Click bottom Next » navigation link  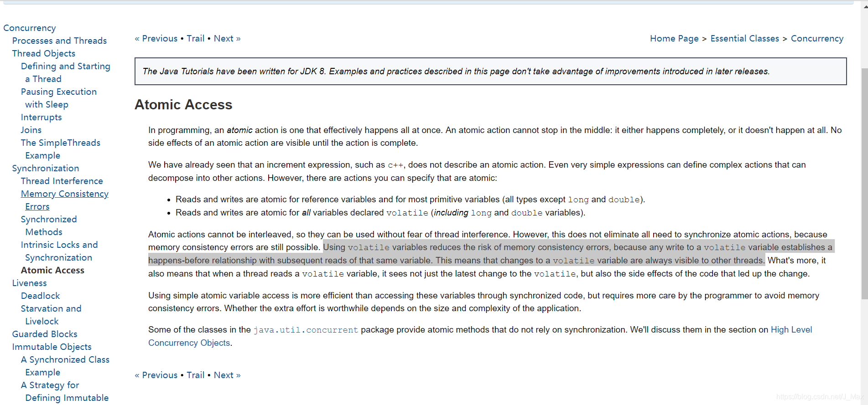pos(227,375)
